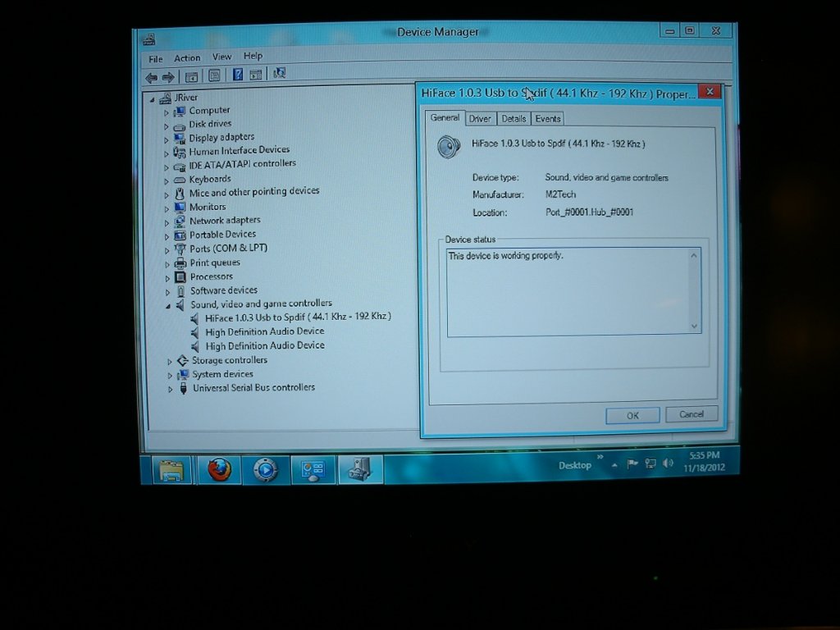Launch Firefox from the taskbar
The width and height of the screenshot is (840, 630).
click(219, 470)
